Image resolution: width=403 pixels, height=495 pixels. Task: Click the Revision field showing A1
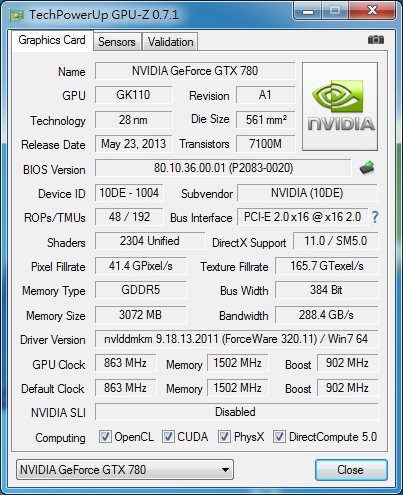(265, 95)
